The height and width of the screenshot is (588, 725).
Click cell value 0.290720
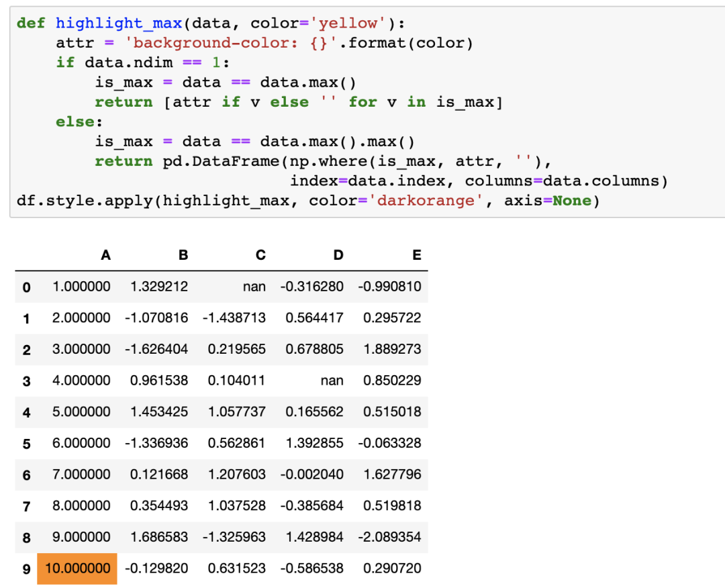(392, 568)
